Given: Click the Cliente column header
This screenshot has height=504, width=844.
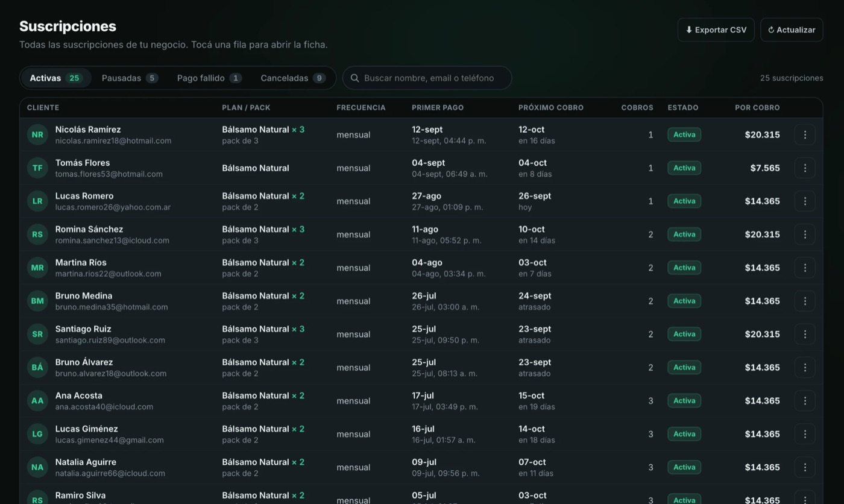Looking at the screenshot, I should 43,108.
